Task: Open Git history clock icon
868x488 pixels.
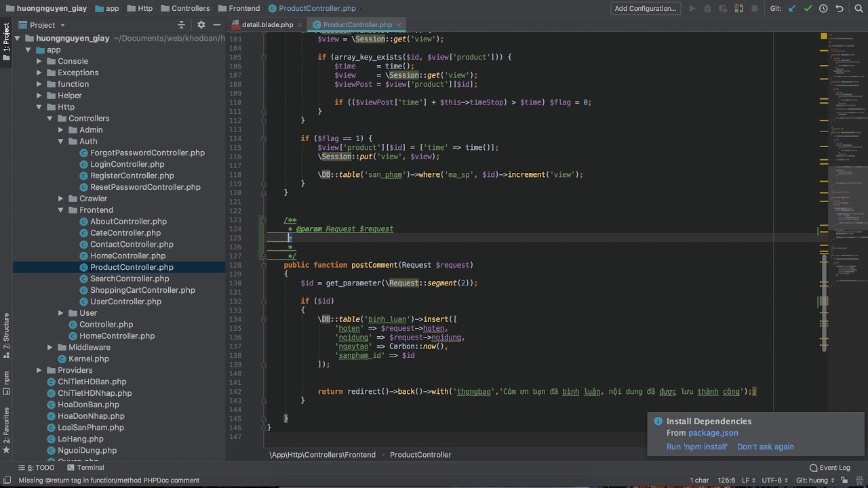Action: [823, 9]
